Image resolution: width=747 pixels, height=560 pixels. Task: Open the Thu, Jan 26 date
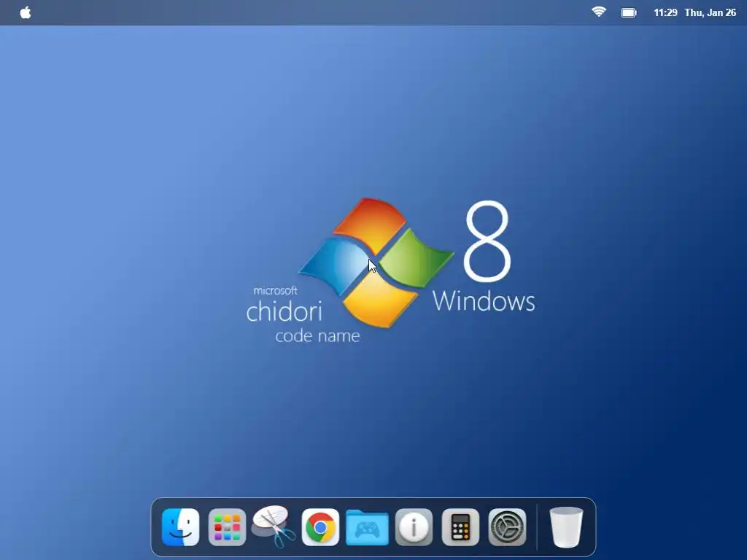tap(711, 13)
